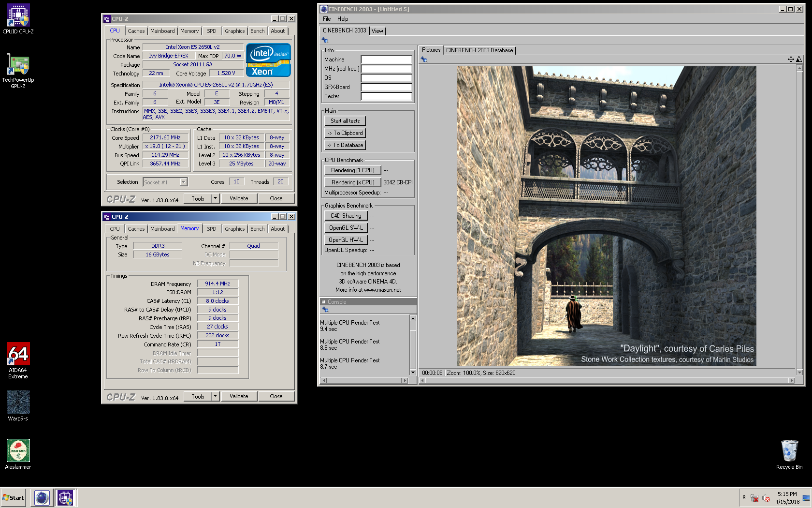This screenshot has width=812, height=508.
Task: Run the Rendering (1 CPU) benchmark
Action: tap(353, 170)
